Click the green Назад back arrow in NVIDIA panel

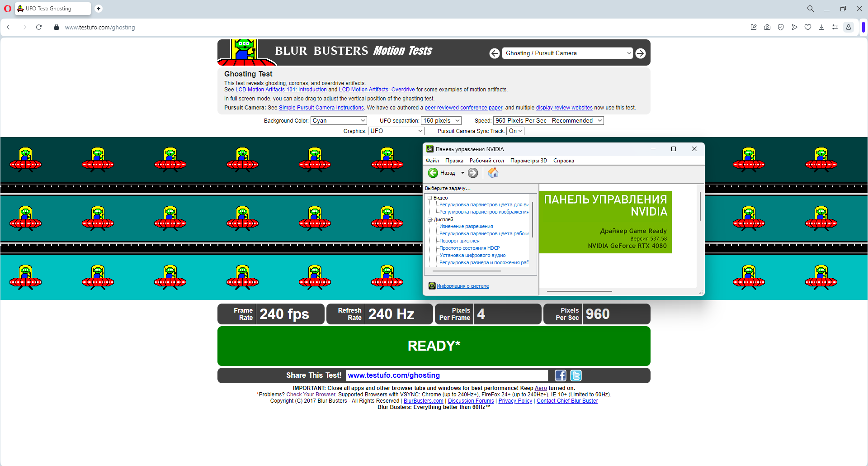click(433, 173)
